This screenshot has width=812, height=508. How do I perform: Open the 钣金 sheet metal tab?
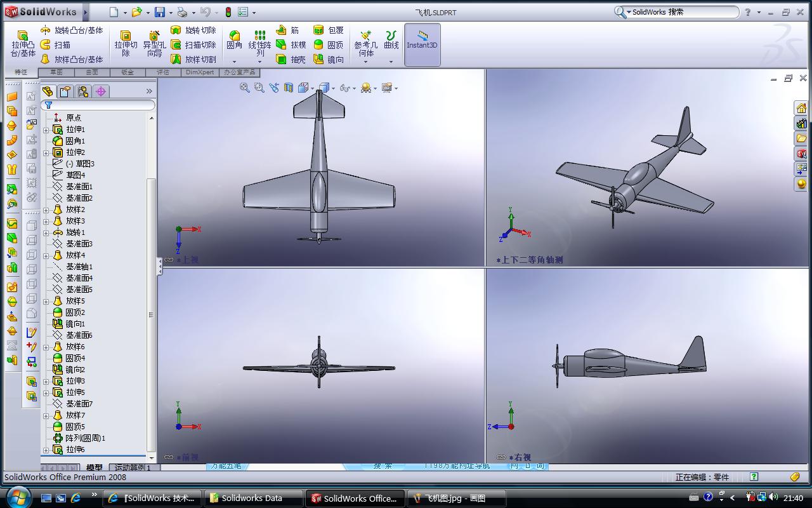(128, 72)
